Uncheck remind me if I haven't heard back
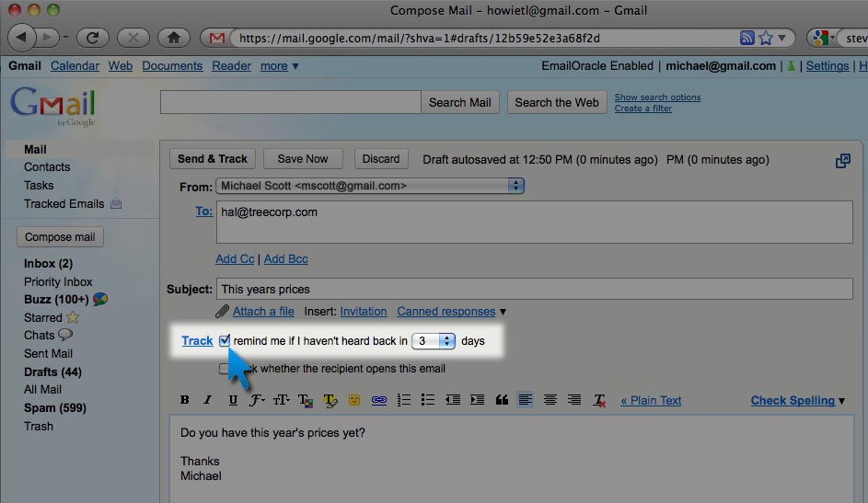This screenshot has height=503, width=868. coord(225,340)
